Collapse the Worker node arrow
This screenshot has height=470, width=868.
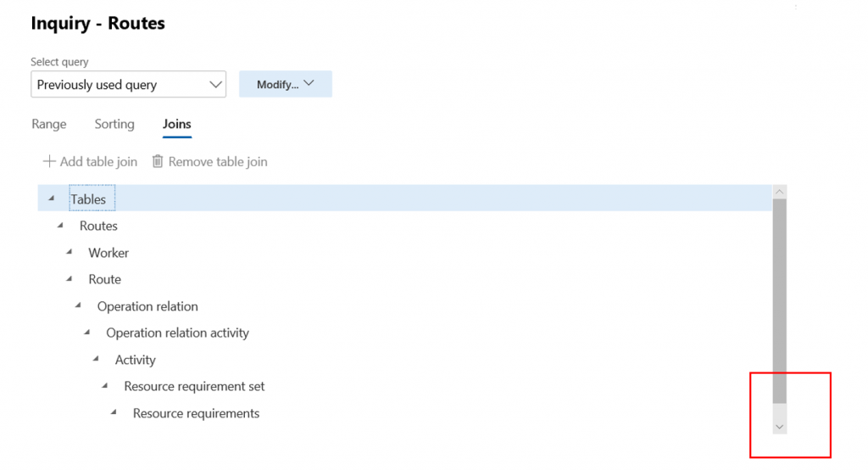pyautogui.click(x=70, y=252)
